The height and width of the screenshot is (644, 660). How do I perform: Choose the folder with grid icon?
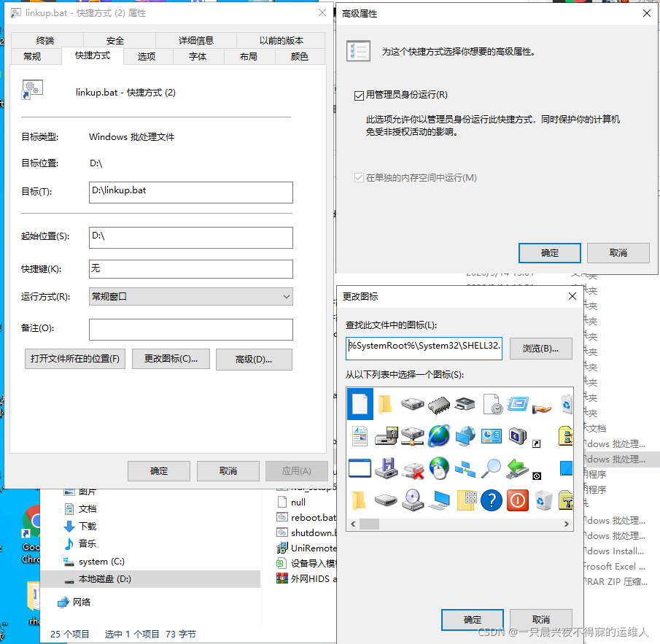point(467,500)
